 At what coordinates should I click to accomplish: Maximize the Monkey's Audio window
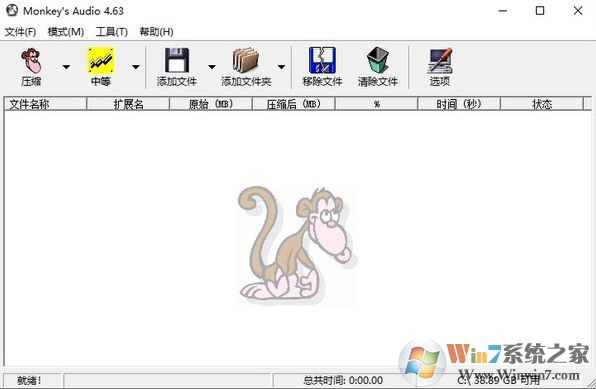[540, 11]
